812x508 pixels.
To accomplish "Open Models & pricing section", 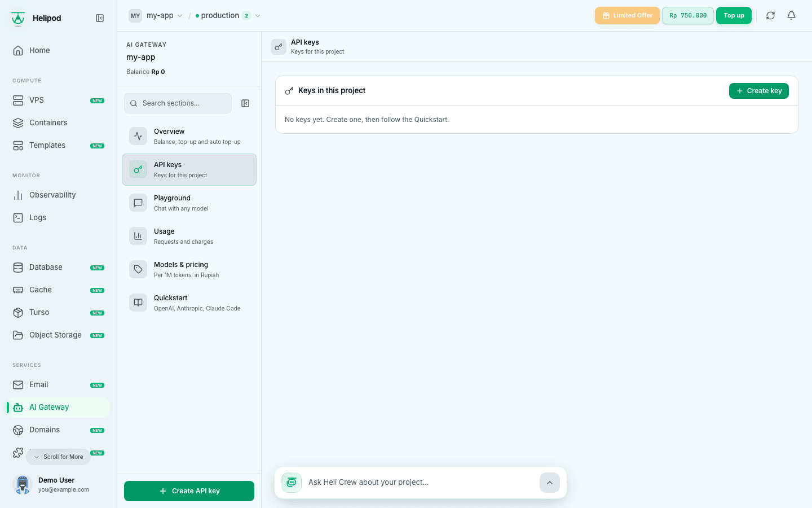I will coord(189,270).
